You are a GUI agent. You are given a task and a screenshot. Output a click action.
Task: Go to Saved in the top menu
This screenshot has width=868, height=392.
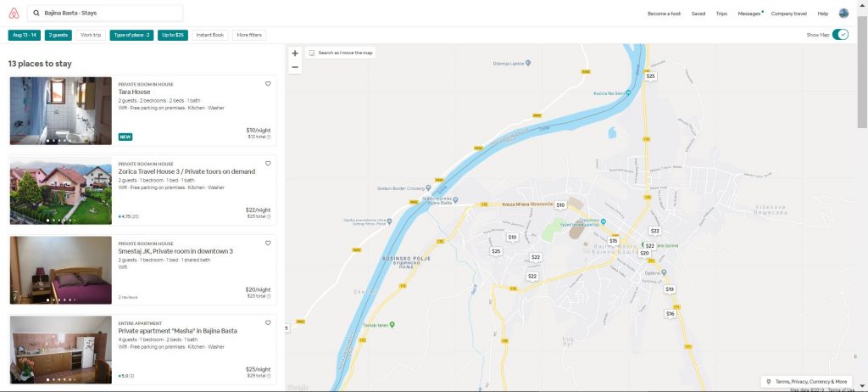pos(698,14)
